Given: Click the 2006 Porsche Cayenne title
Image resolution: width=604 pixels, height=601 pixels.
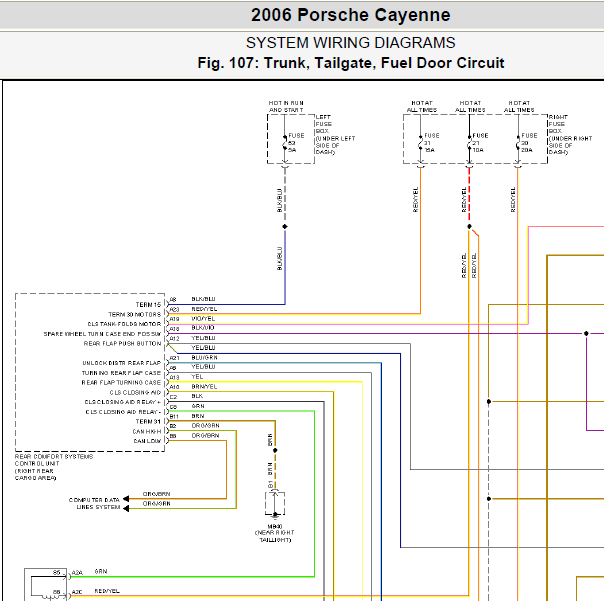Looking at the screenshot, I should (x=351, y=15).
